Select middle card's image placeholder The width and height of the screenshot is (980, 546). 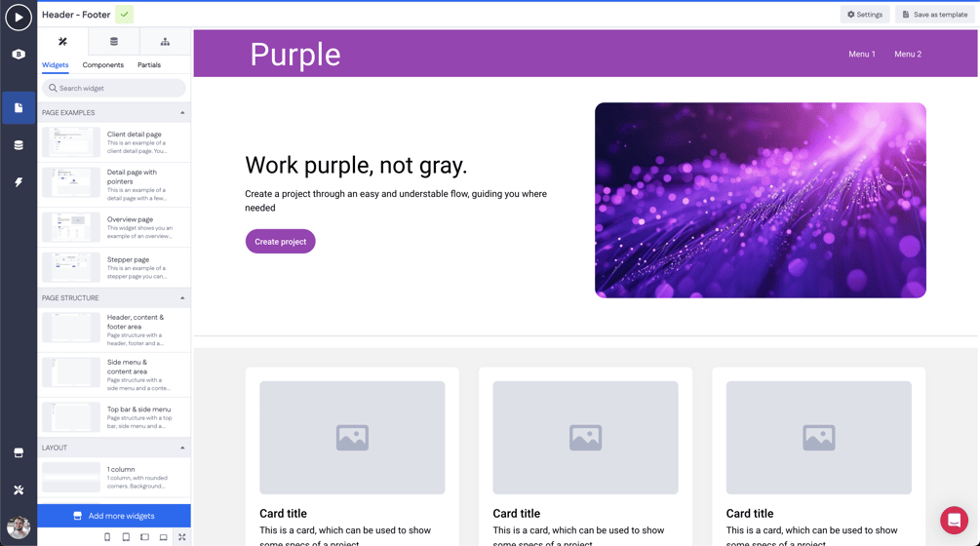tap(585, 438)
